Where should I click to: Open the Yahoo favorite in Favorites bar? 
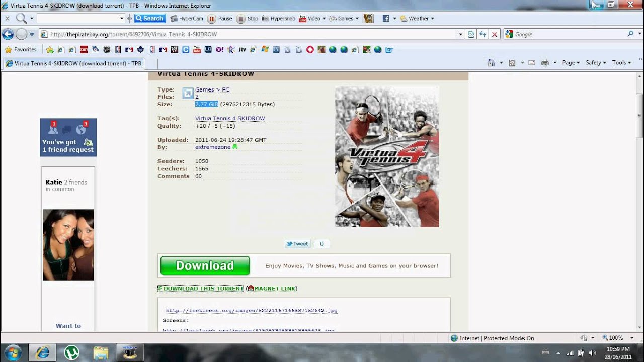[219, 50]
